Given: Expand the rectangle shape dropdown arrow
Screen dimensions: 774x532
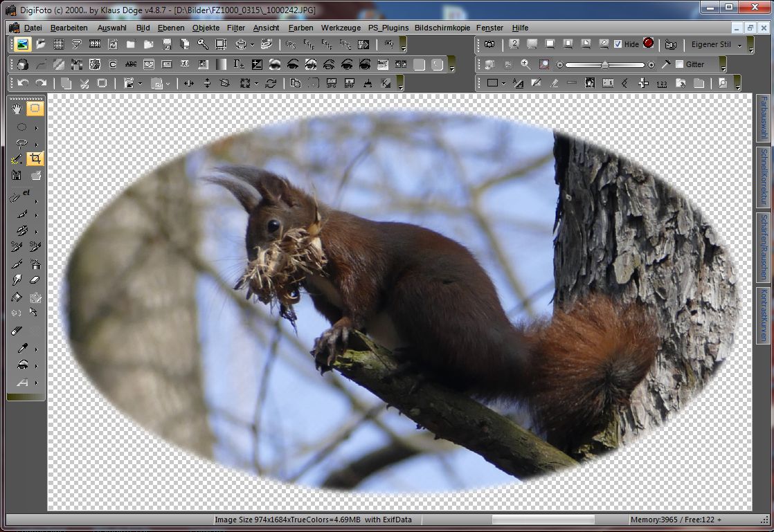Looking at the screenshot, I should (503, 83).
